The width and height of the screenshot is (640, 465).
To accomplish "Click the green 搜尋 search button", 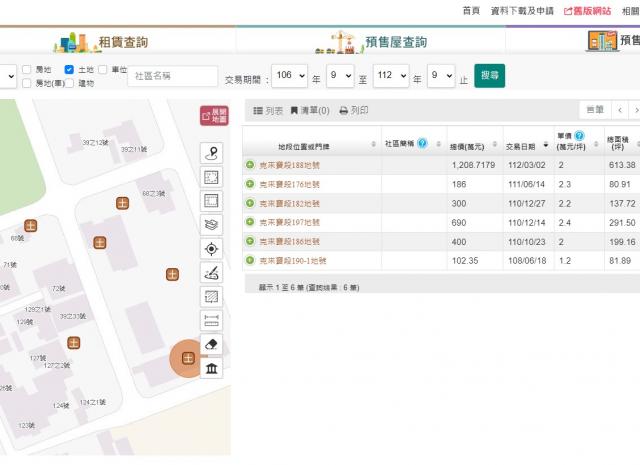I will 490,75.
